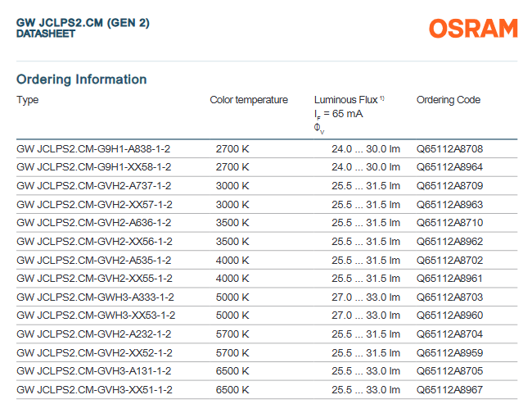The width and height of the screenshot is (532, 413).
Task: Click ordering code Q65112A8710
Action: (449, 223)
